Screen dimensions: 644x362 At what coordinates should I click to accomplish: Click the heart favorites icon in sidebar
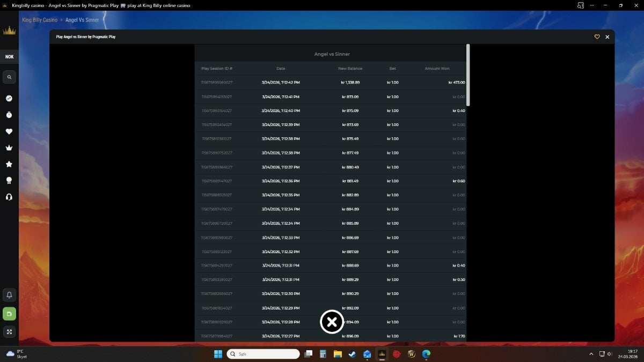[9, 131]
